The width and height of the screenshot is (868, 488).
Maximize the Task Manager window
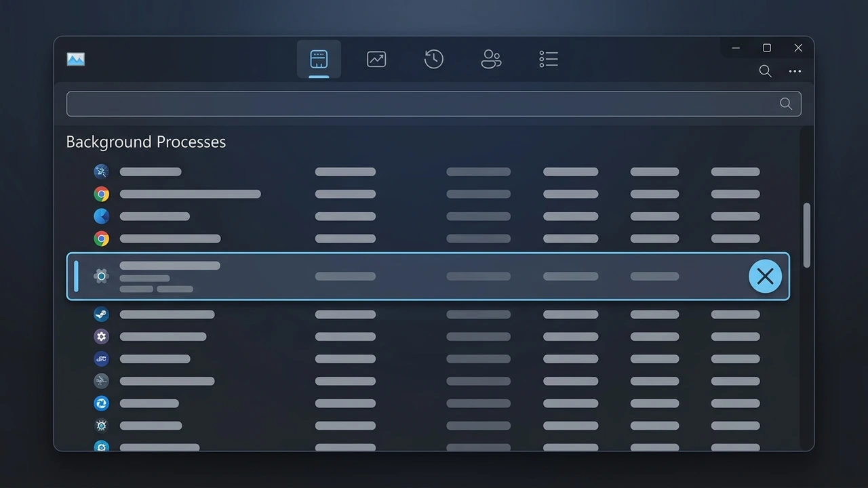pyautogui.click(x=767, y=48)
